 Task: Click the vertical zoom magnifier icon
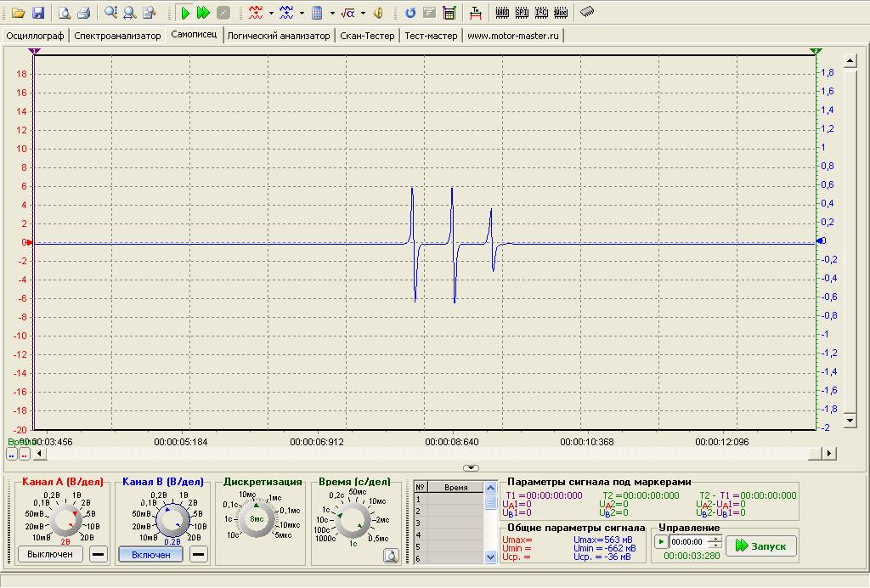[x=111, y=12]
